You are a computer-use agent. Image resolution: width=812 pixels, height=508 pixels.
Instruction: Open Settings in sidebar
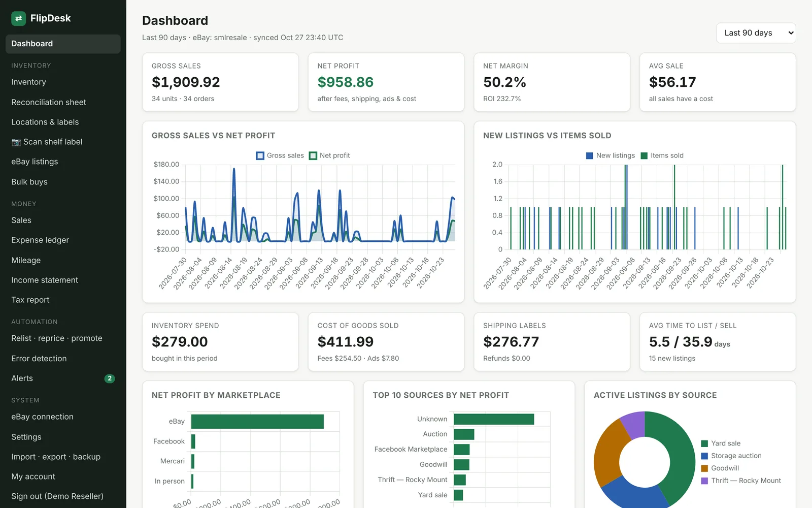pos(63,437)
